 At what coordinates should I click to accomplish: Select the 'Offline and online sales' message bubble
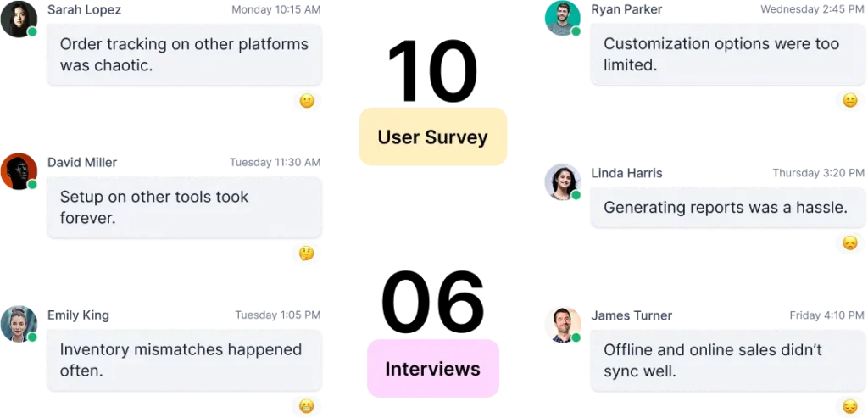727,359
